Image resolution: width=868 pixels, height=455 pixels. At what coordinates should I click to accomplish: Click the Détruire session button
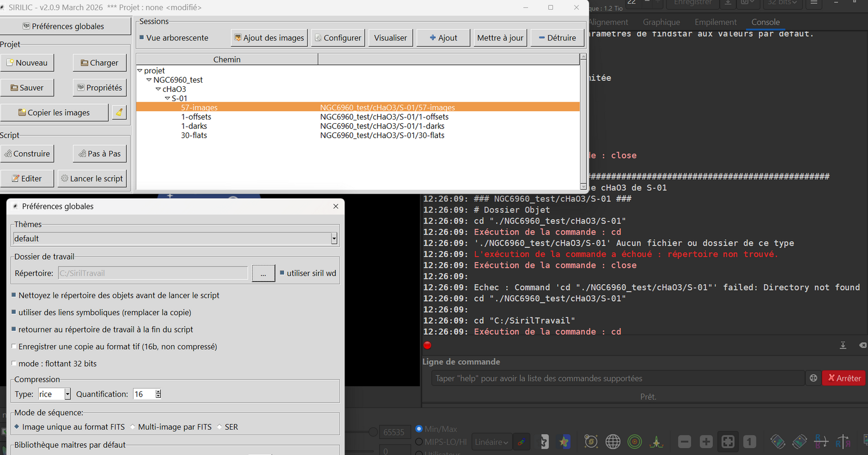pyautogui.click(x=557, y=38)
